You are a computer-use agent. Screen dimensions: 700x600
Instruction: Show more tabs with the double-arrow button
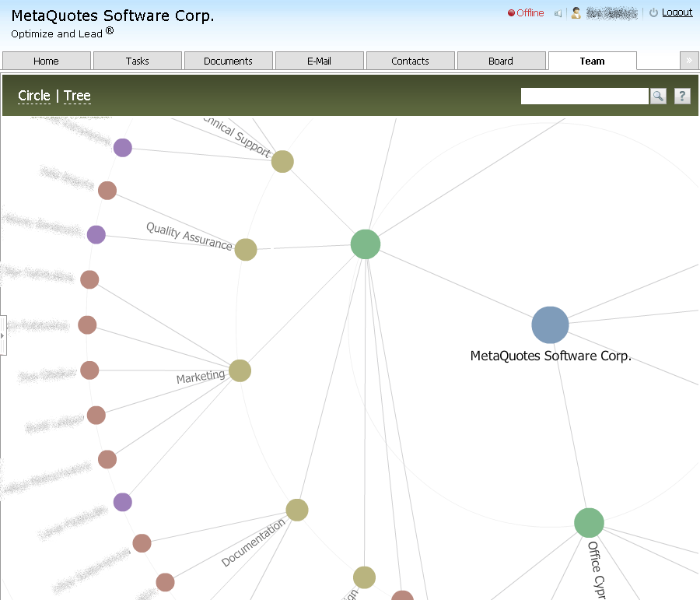pyautogui.click(x=689, y=61)
